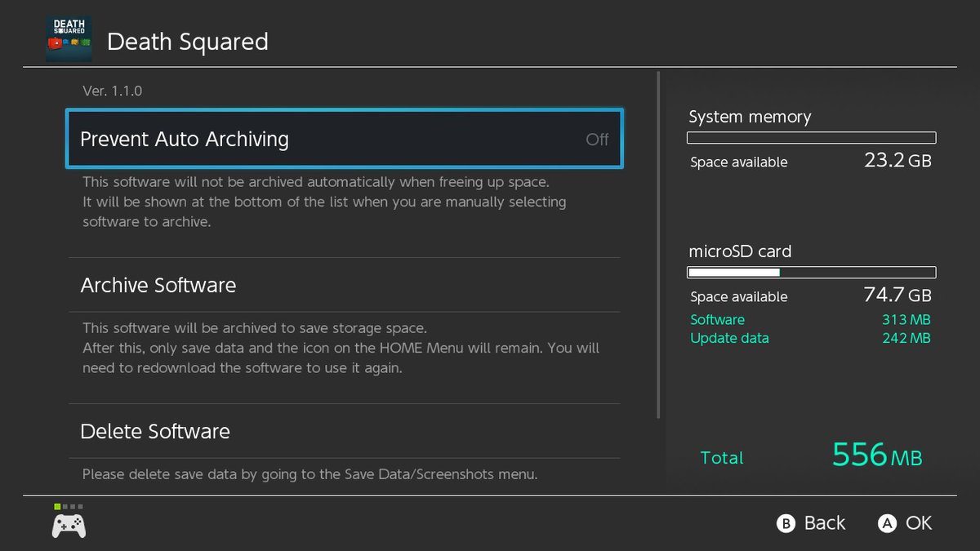
Task: Click the circled A button icon
Action: [x=887, y=524]
